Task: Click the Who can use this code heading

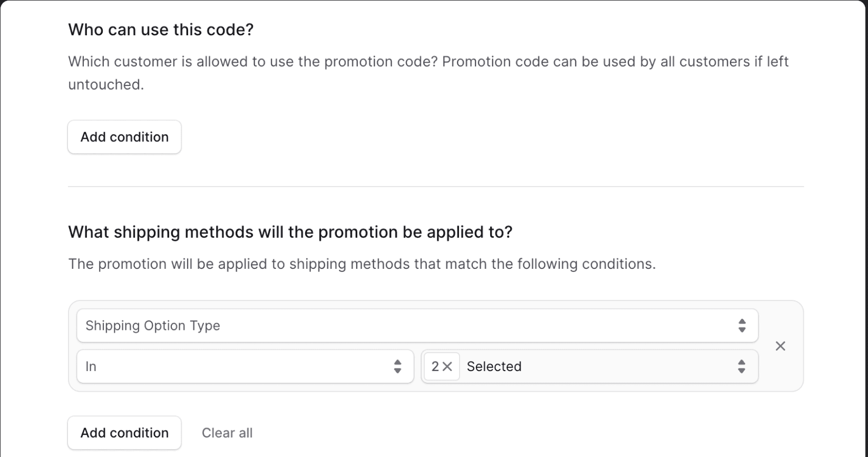Action: (161, 30)
